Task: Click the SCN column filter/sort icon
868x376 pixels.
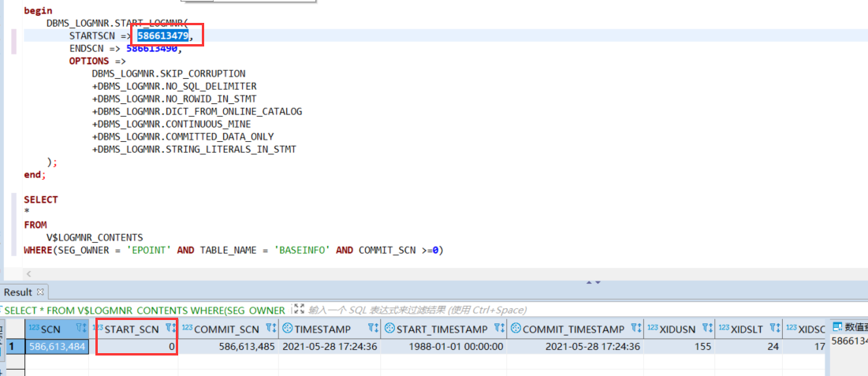Action: (81, 328)
